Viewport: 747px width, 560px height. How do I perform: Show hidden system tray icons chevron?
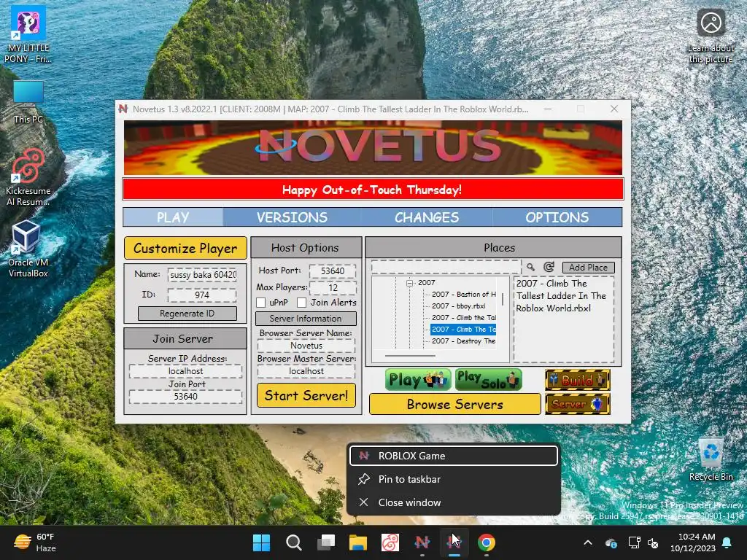[x=588, y=542]
